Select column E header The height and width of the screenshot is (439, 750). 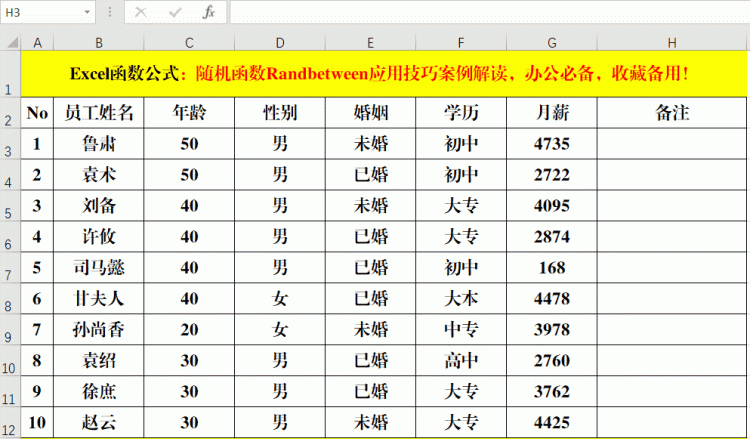tap(370, 43)
